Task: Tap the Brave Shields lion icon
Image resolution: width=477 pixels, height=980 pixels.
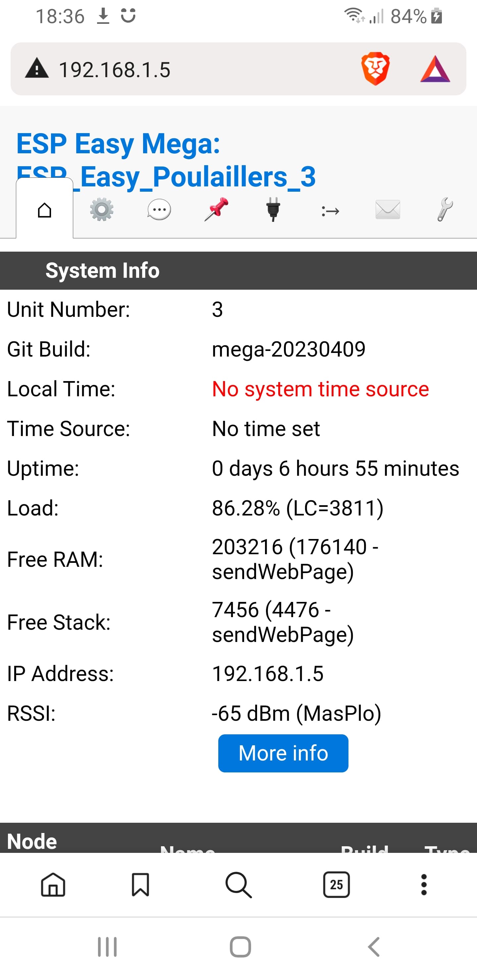Action: click(x=375, y=69)
